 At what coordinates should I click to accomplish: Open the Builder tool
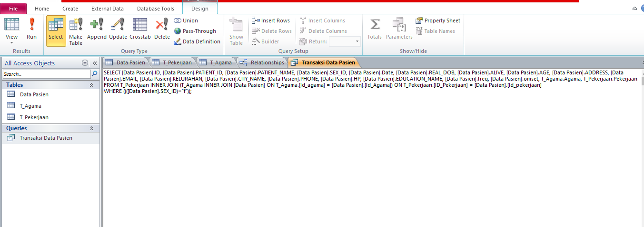coord(266,41)
